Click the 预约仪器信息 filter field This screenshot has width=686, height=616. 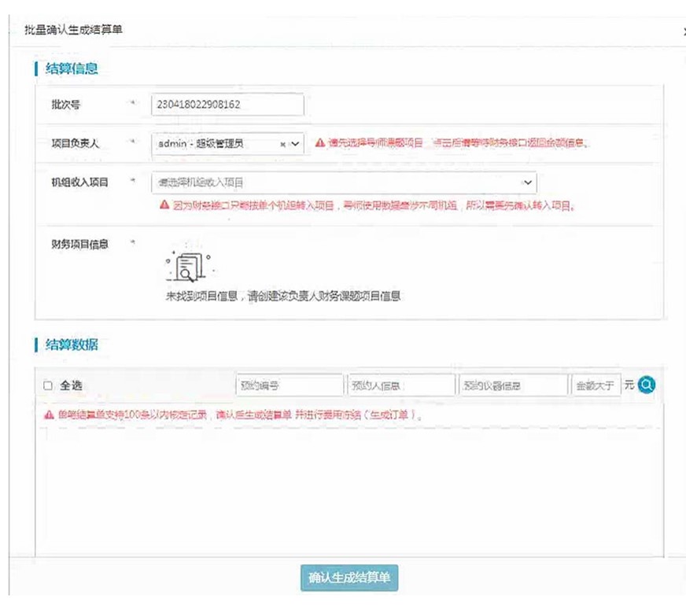point(513,385)
